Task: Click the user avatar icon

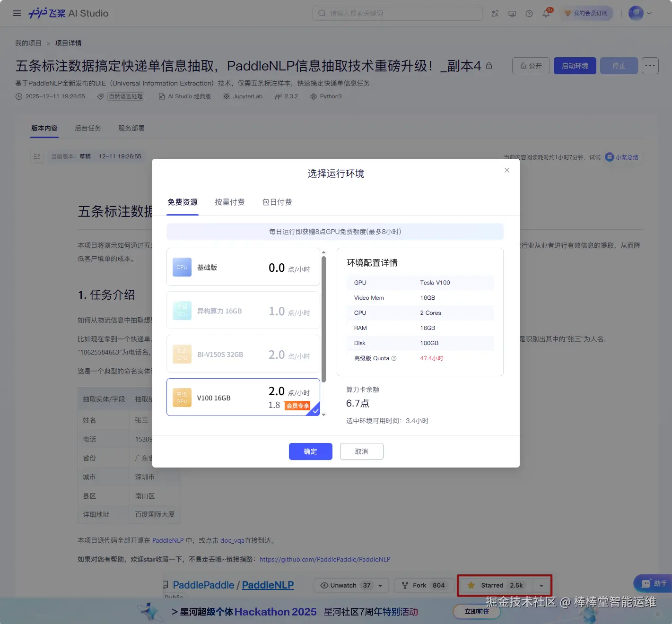Action: [x=636, y=13]
